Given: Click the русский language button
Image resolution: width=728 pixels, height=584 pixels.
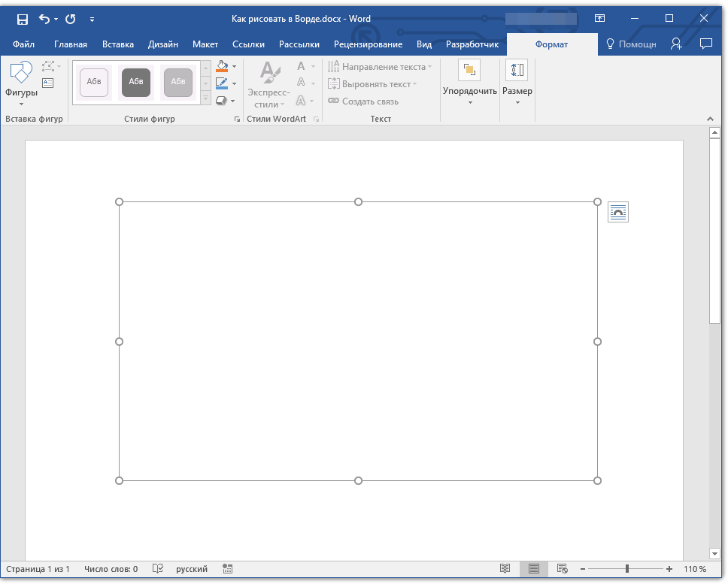Looking at the screenshot, I should pos(192,569).
